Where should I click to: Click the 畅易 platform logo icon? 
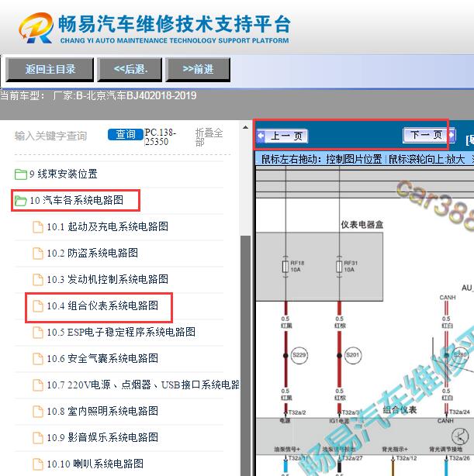[36, 28]
